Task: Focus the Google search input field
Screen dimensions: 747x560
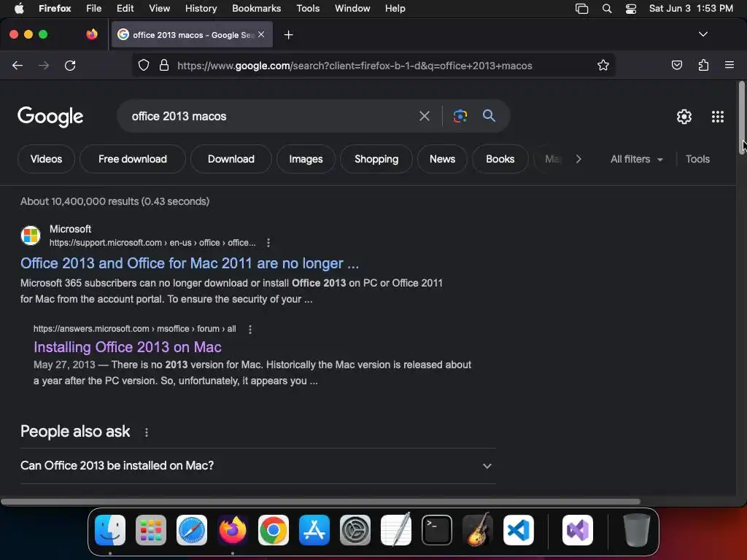Action: point(271,116)
